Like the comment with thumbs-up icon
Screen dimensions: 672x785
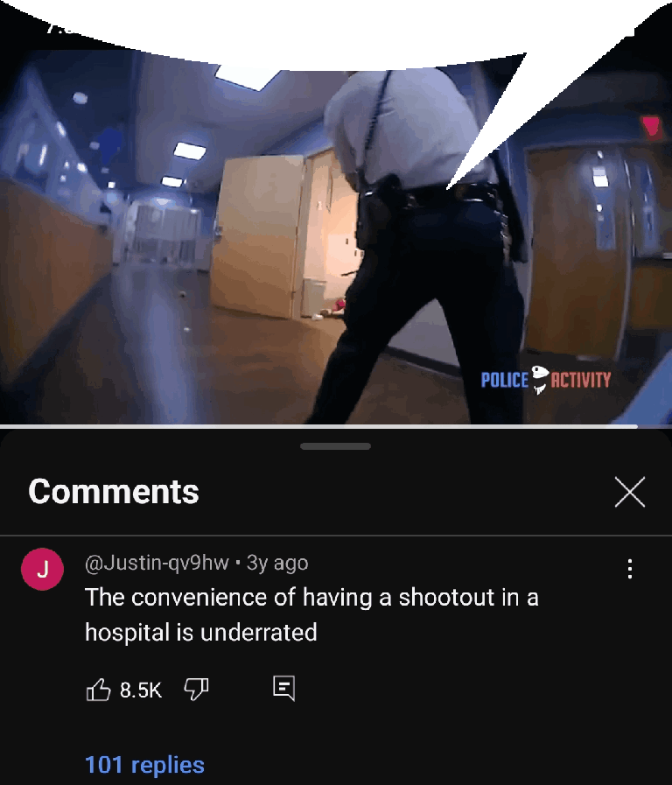pyautogui.click(x=98, y=690)
